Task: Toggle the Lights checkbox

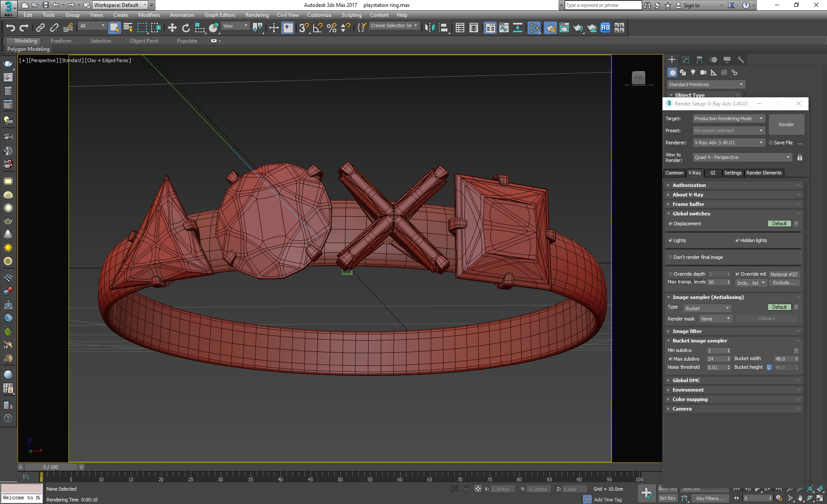Action: click(x=670, y=241)
